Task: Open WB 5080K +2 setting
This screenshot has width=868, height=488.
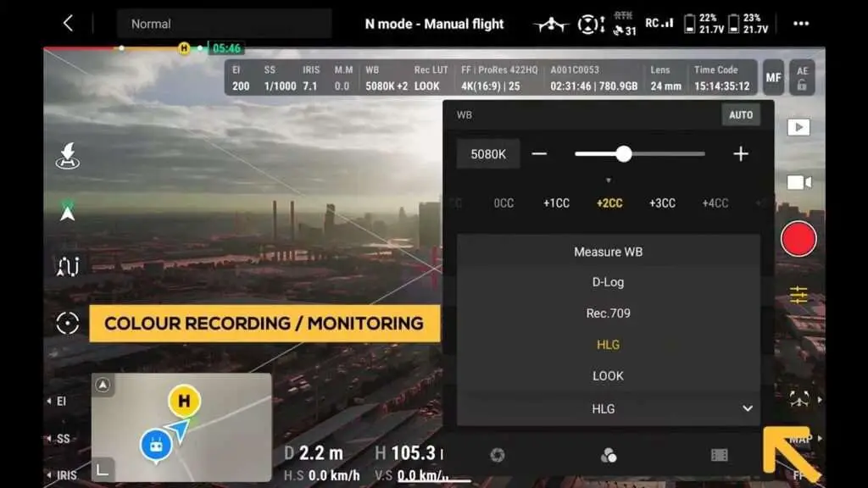Action: [387, 78]
